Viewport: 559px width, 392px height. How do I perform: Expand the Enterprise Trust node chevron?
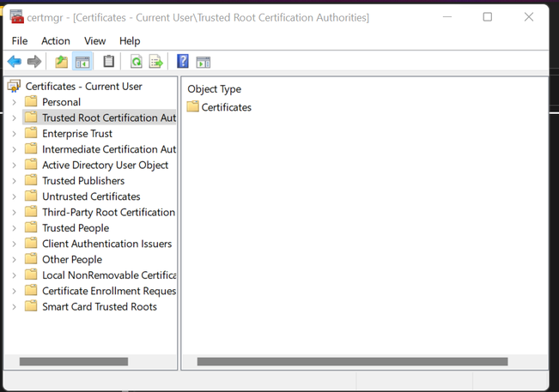click(14, 134)
